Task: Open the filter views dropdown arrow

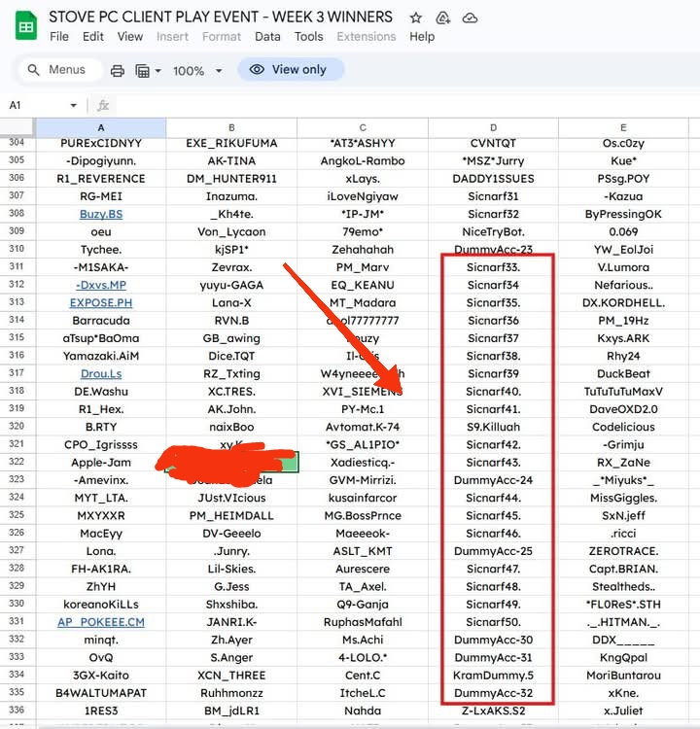Action: [x=157, y=71]
